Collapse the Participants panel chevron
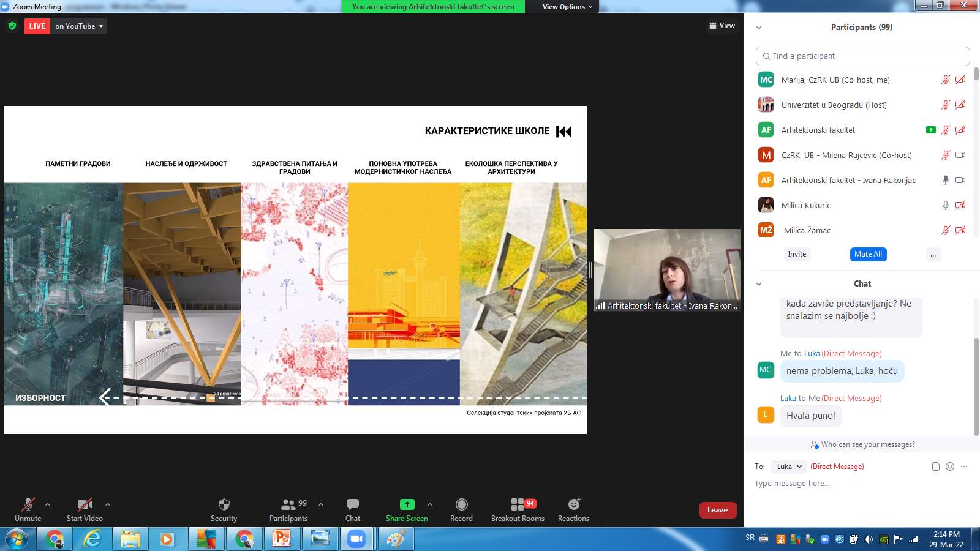Screen dimensions: 980x551 pyautogui.click(x=759, y=28)
